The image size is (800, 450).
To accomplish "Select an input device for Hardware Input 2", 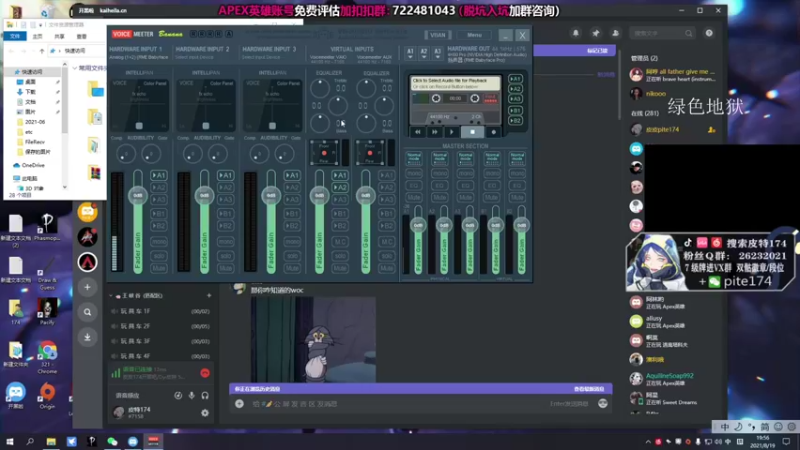I will coord(194,57).
